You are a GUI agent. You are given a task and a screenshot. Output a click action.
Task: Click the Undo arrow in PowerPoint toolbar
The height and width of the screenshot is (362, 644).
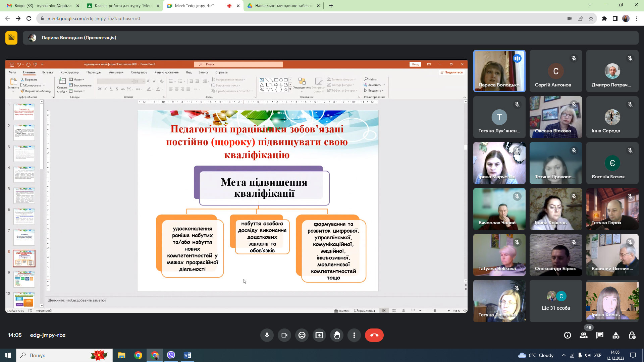19,64
